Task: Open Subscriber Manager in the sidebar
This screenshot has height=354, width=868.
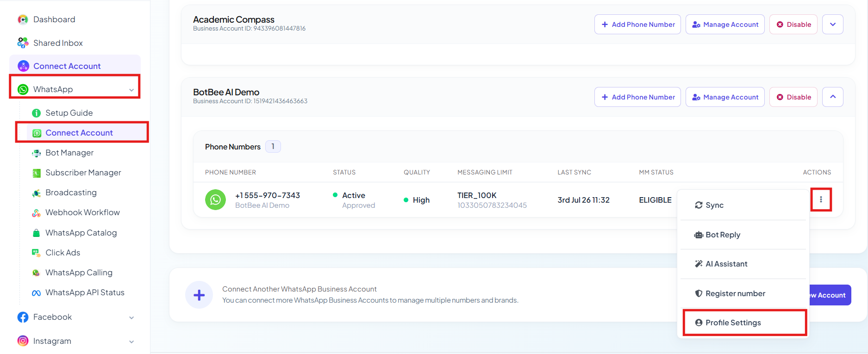Action: 83,173
